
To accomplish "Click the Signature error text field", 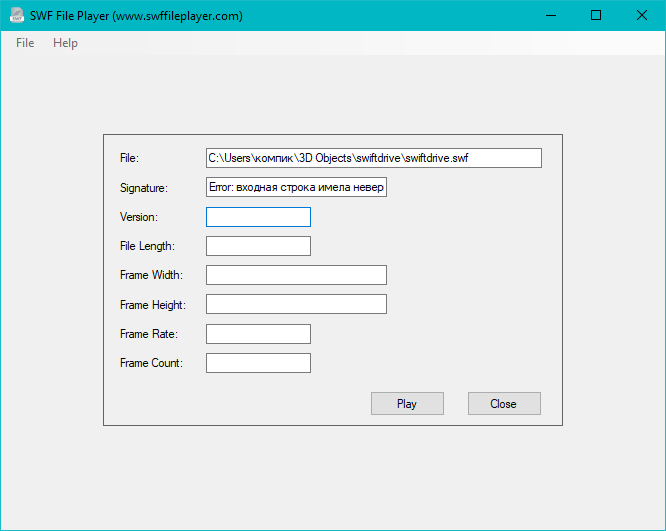I will click(296, 187).
